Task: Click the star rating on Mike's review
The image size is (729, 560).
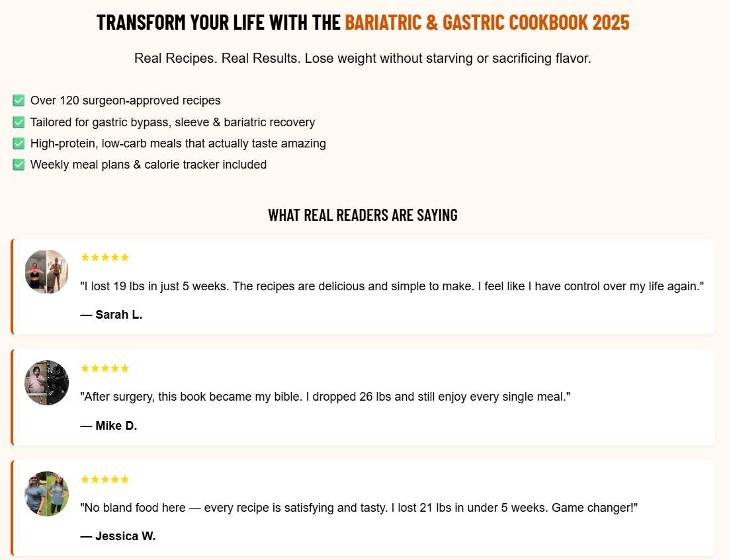Action: pyautogui.click(x=105, y=368)
